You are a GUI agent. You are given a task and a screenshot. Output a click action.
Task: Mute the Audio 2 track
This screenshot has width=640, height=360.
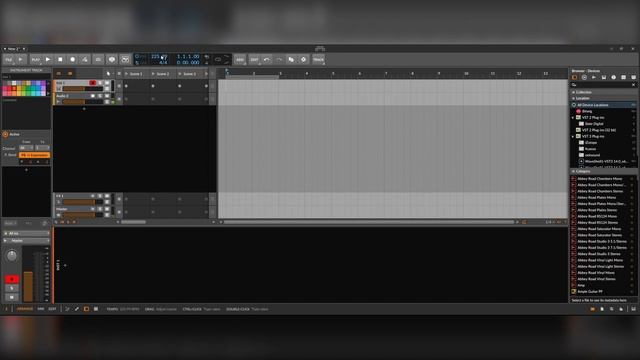[x=107, y=96]
